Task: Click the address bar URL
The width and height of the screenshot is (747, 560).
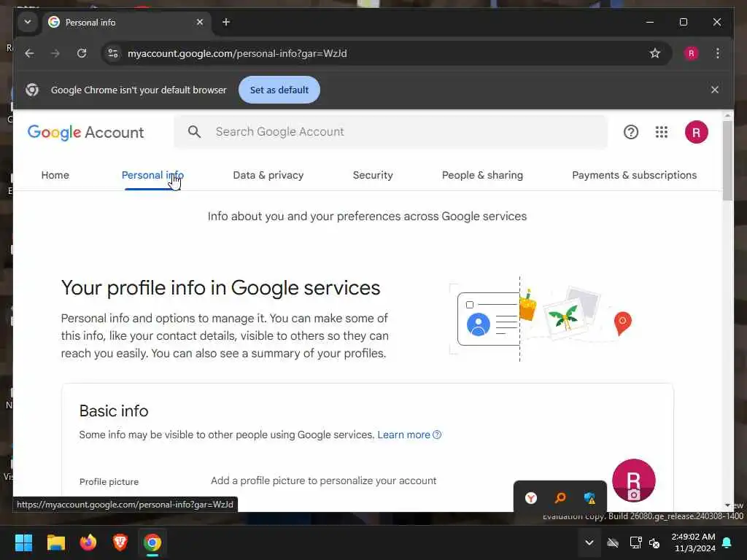Action: (x=237, y=53)
